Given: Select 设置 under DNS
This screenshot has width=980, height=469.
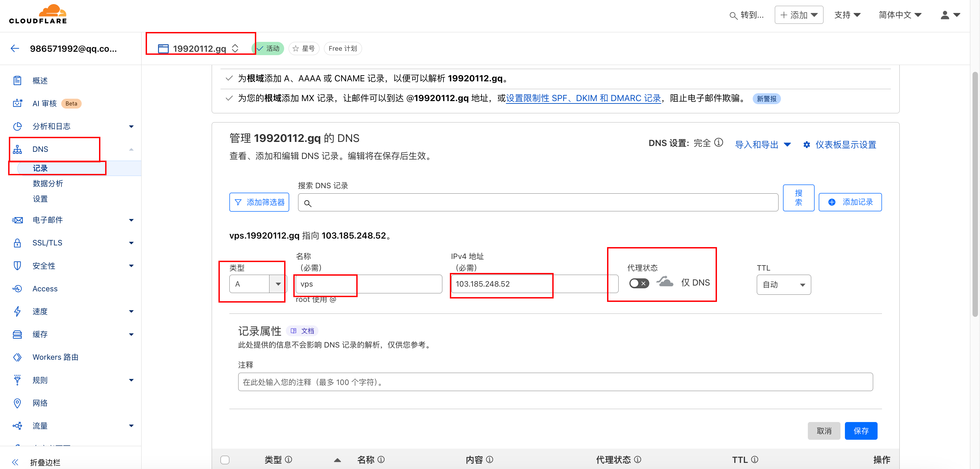Looking at the screenshot, I should pyautogui.click(x=40, y=199).
